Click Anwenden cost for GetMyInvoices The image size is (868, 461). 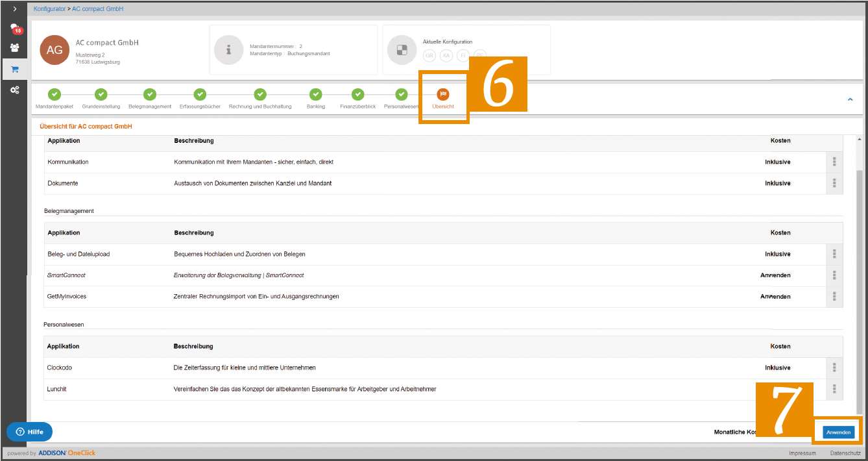click(x=775, y=296)
